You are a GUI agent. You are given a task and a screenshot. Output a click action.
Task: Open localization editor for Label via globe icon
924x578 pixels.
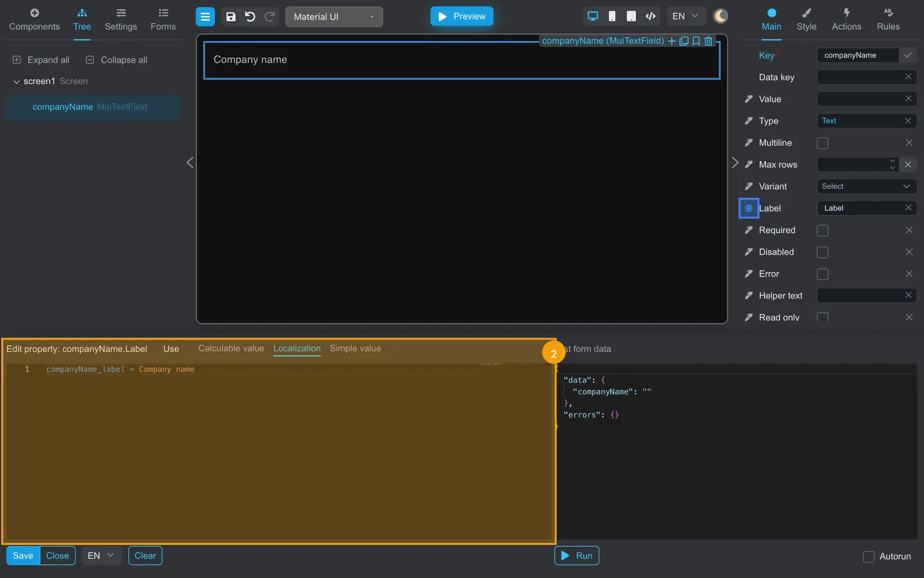pos(749,208)
